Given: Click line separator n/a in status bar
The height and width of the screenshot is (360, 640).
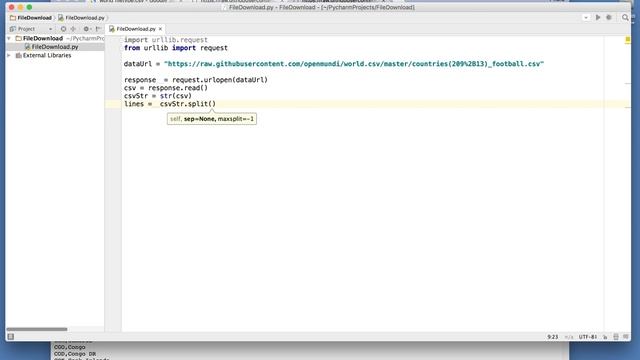Looking at the screenshot, I should click(x=569, y=337).
